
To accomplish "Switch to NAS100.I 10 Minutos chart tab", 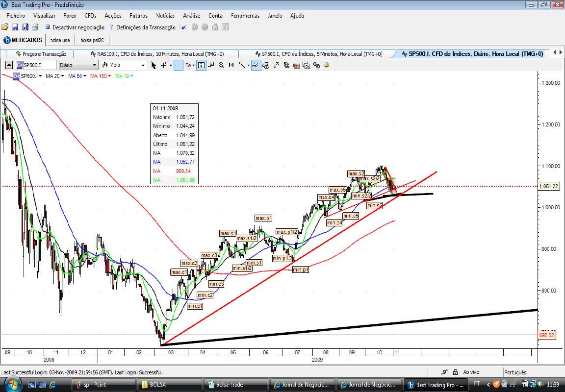I will [x=157, y=53].
